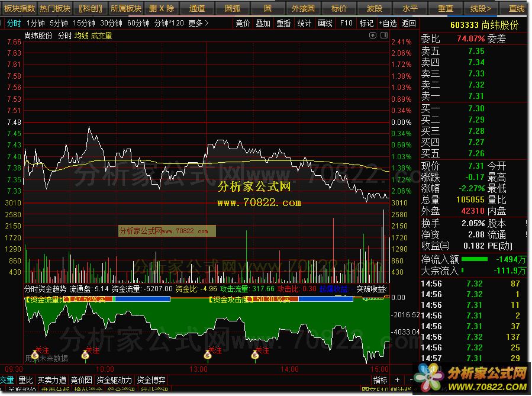This screenshot has height=396, width=532.
Task: Open the 资金驱动力 bottom tab
Action: [114, 380]
